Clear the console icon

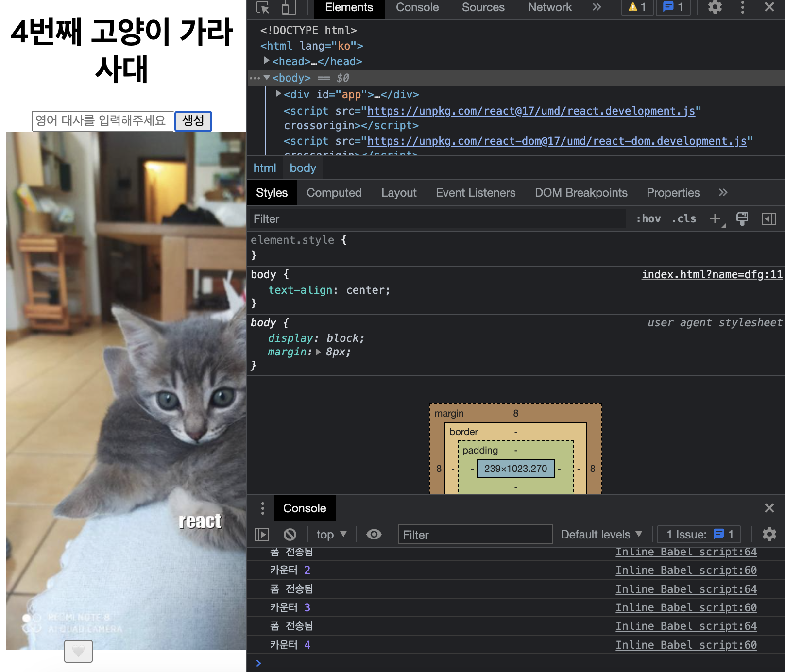click(x=290, y=535)
